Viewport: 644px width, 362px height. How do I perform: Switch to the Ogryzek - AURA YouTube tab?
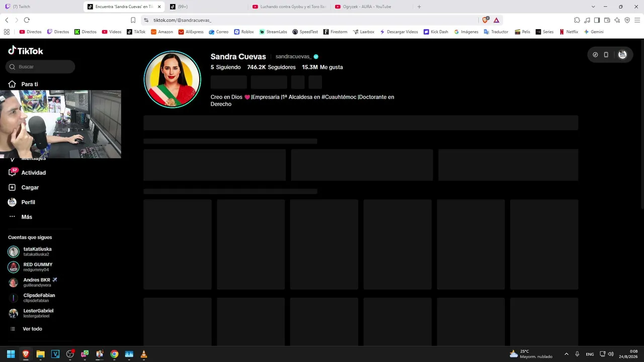click(371, 7)
